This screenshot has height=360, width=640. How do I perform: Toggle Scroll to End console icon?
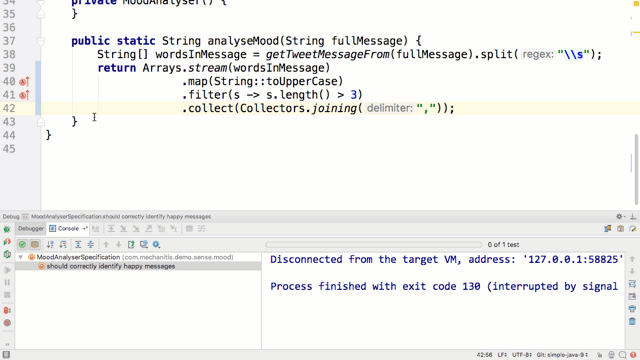point(632,296)
